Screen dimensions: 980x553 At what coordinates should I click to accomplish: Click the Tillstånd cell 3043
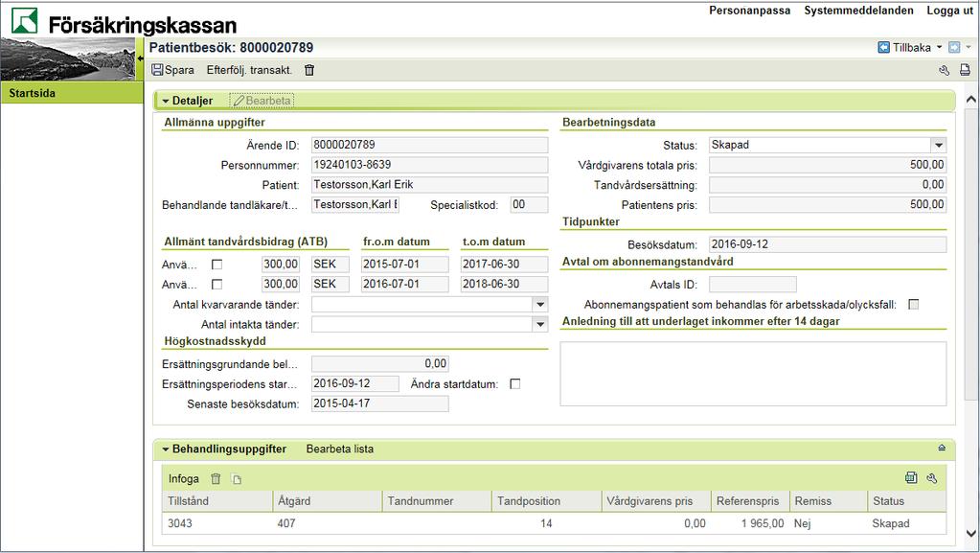217,523
